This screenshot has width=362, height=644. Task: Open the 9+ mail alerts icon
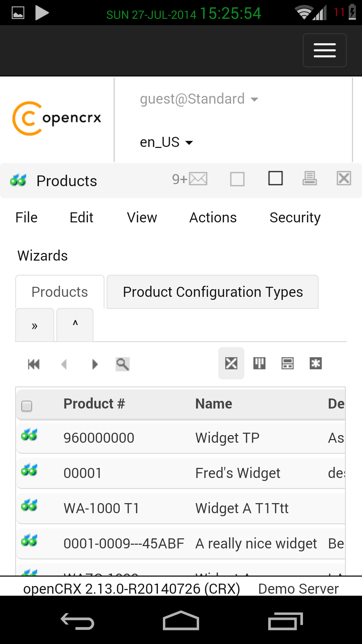click(x=190, y=179)
